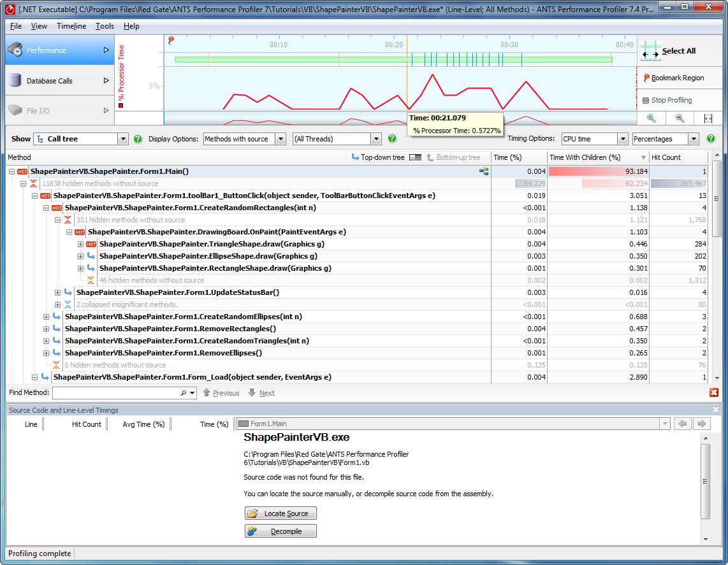
Task: Click the Stop Profiling icon
Action: [645, 100]
